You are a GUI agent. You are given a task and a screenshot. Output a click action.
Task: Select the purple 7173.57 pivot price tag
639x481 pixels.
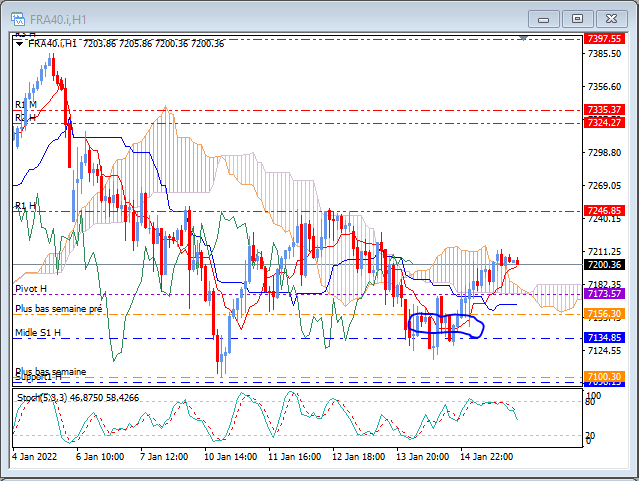[x=604, y=293]
